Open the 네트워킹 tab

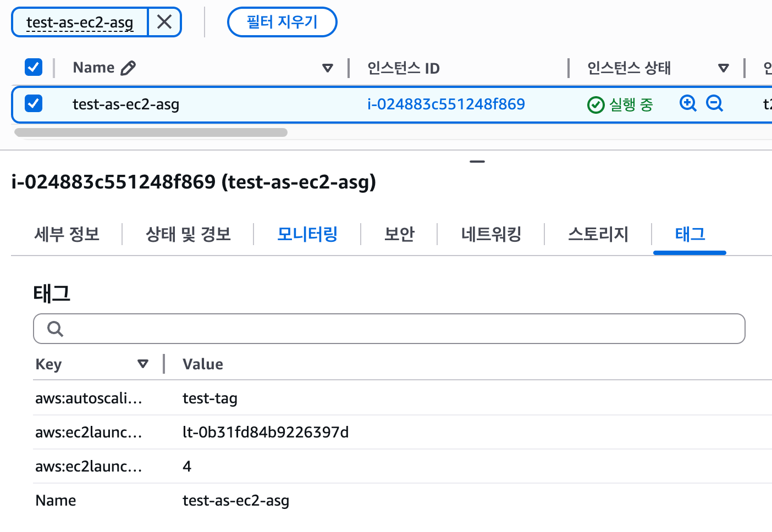[x=491, y=234]
